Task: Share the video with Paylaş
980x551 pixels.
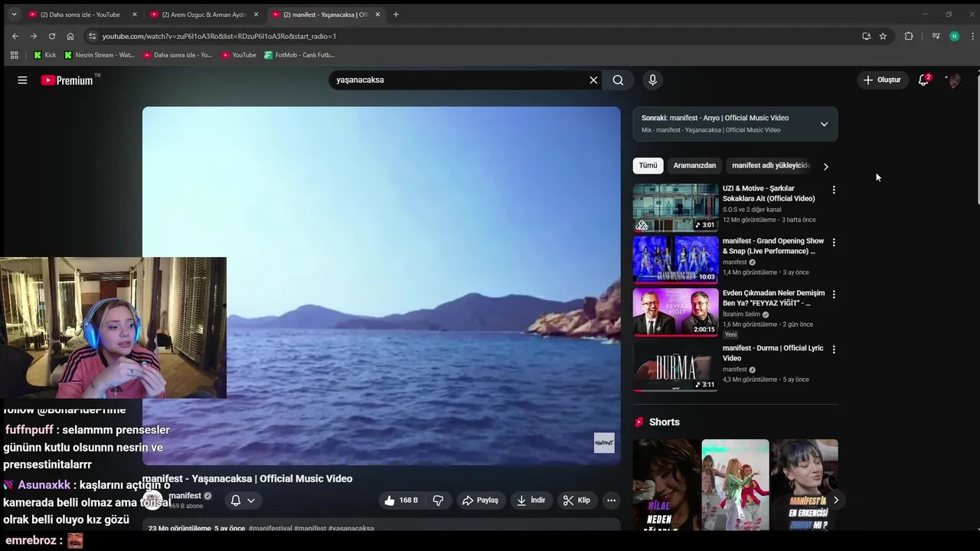Action: (x=480, y=500)
